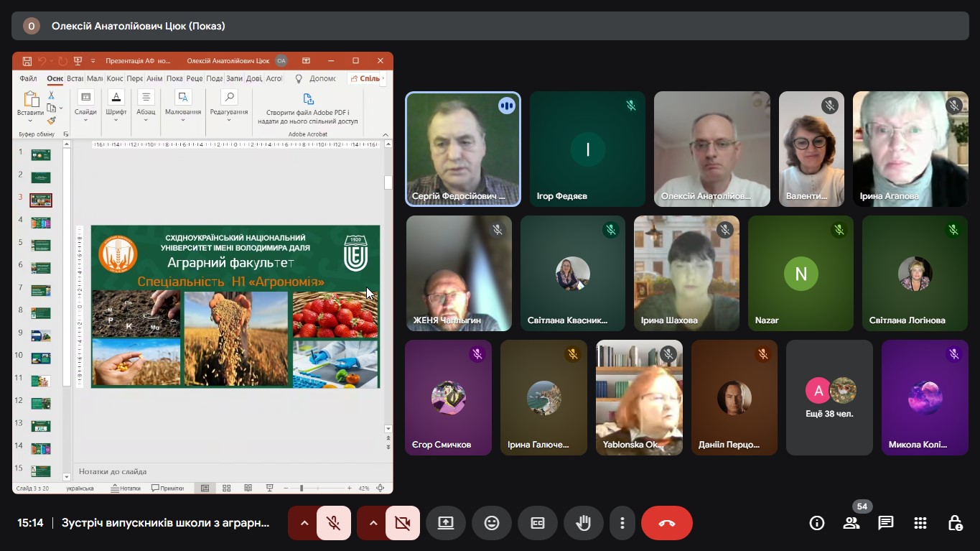The image size is (980, 551).
Task: Click the present screen icon
Action: 446,523
